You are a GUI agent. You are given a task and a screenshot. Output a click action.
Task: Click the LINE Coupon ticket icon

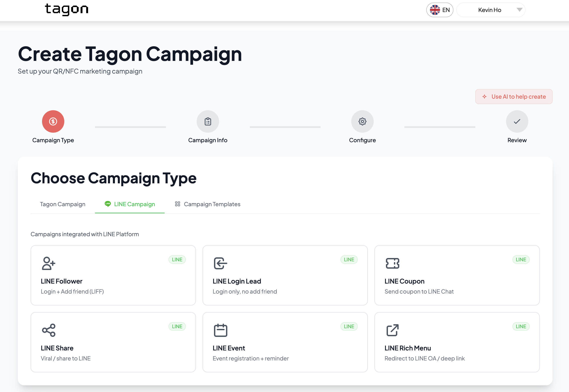(x=392, y=263)
